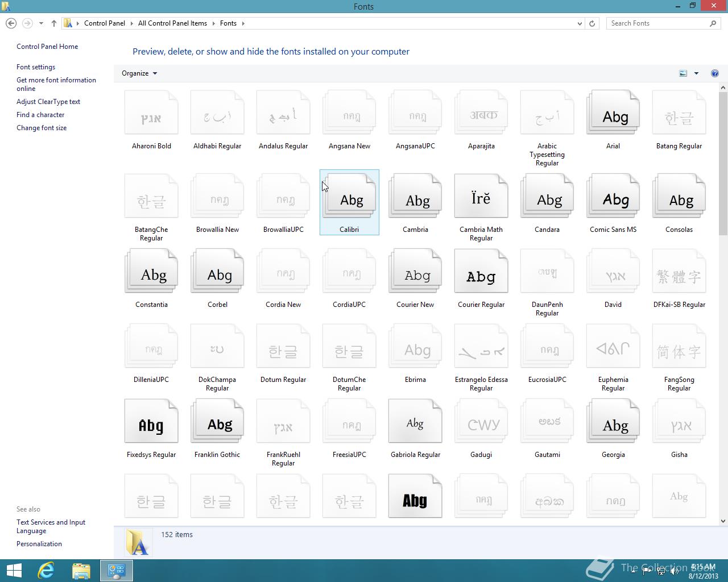The height and width of the screenshot is (582, 728).
Task: Select the Aharoni Bold font icon
Action: tap(151, 113)
